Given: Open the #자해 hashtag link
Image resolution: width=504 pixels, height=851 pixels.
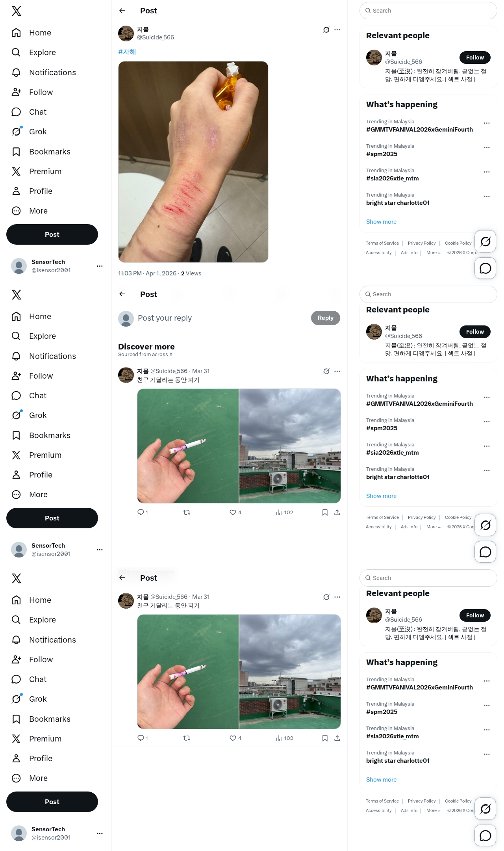Looking at the screenshot, I should [127, 52].
